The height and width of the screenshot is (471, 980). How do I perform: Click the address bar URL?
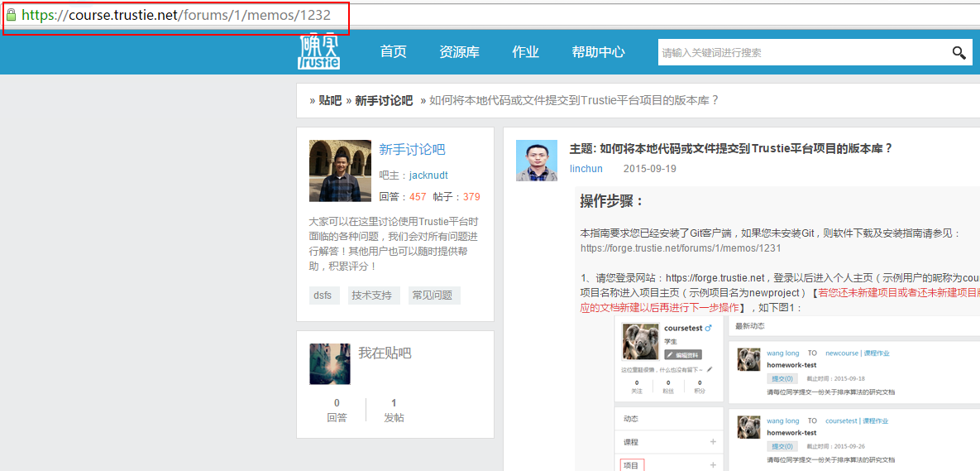pos(176,14)
